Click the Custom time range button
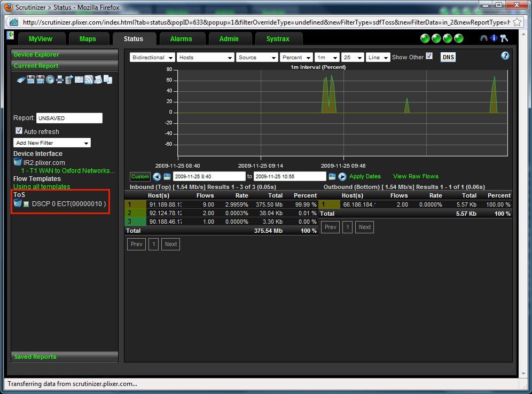This screenshot has height=394, width=532. click(x=140, y=176)
